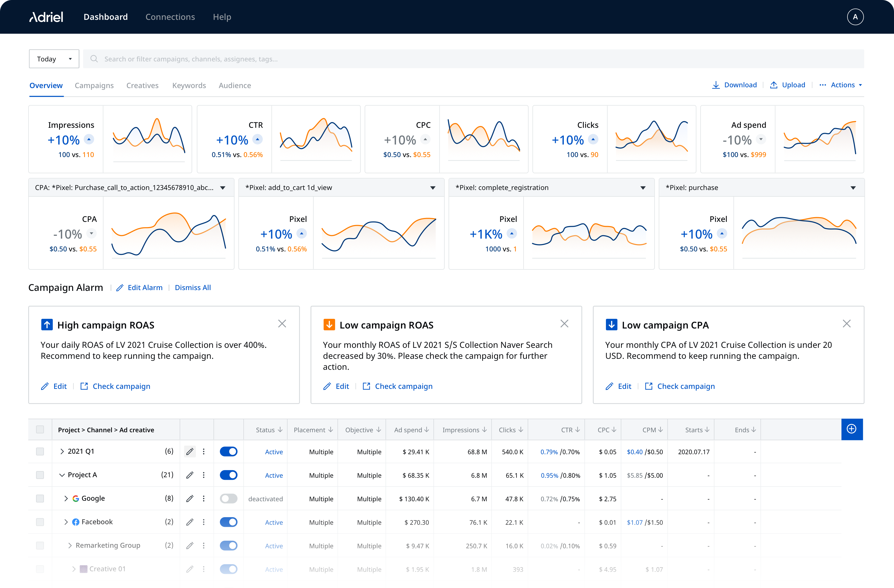Open the Today date range dropdown
The height and width of the screenshot is (588, 894).
(53, 59)
